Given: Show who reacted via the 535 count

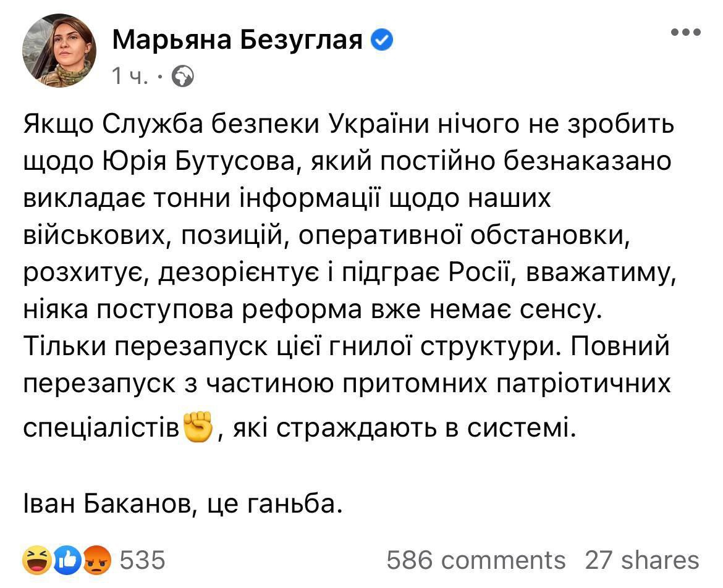Looking at the screenshot, I should (x=142, y=560).
